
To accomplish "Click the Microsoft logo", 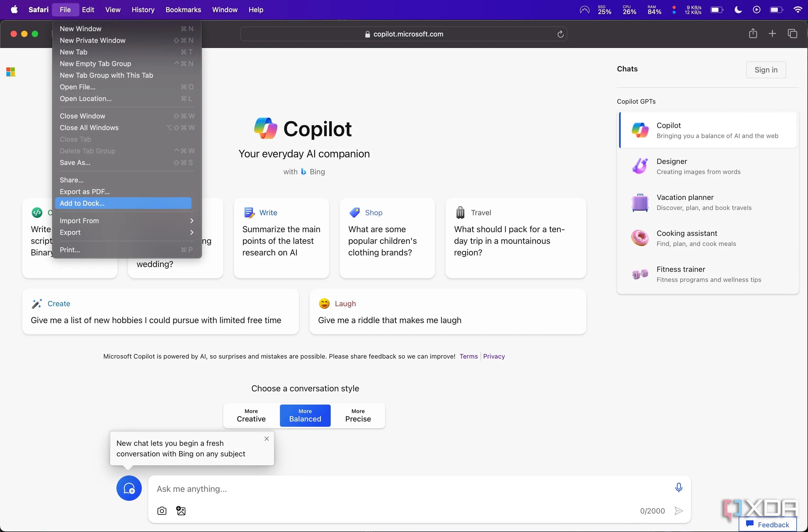I will point(11,72).
